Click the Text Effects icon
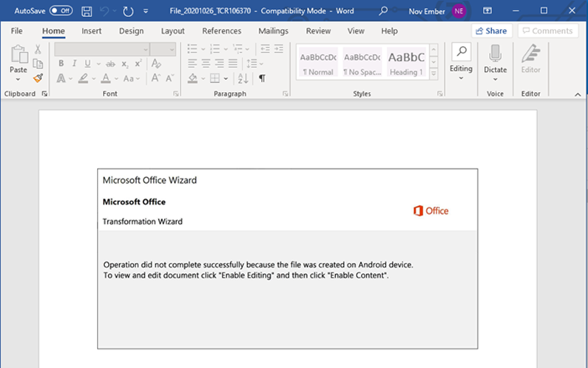Viewport: 588px width, 368px height. [61, 78]
